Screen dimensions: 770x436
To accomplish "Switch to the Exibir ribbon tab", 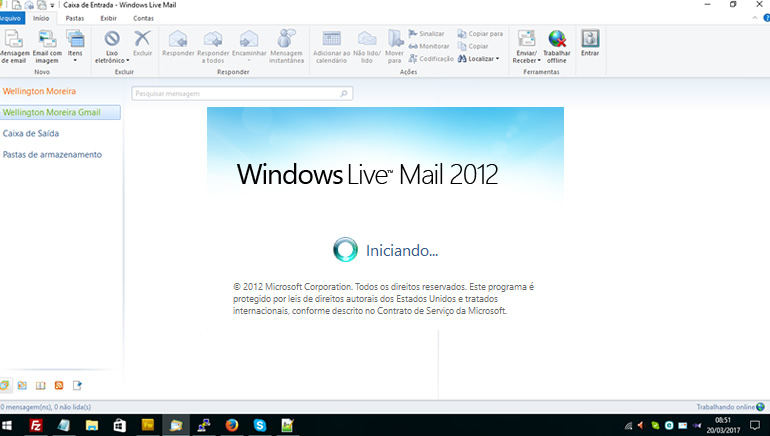I will pos(108,18).
